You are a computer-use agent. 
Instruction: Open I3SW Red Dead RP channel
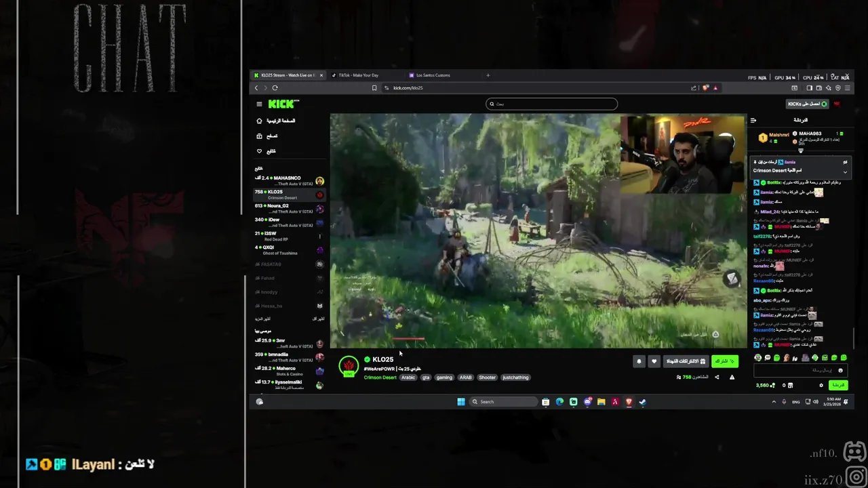click(x=290, y=236)
